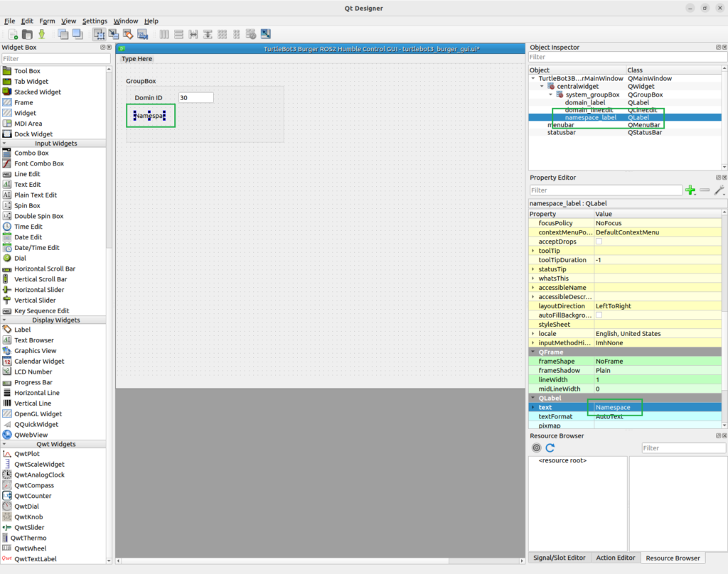This screenshot has height=574, width=728.
Task: Select statusbar row in Object Inspector
Action: click(x=626, y=133)
